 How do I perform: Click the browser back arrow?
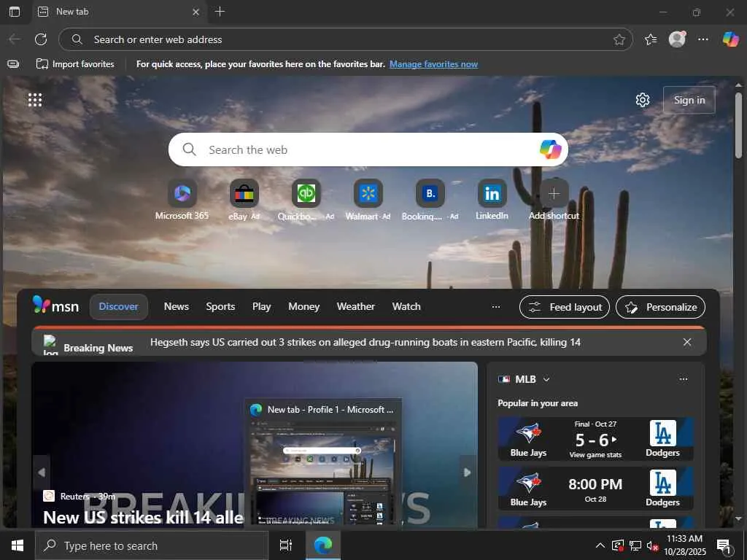(x=15, y=39)
